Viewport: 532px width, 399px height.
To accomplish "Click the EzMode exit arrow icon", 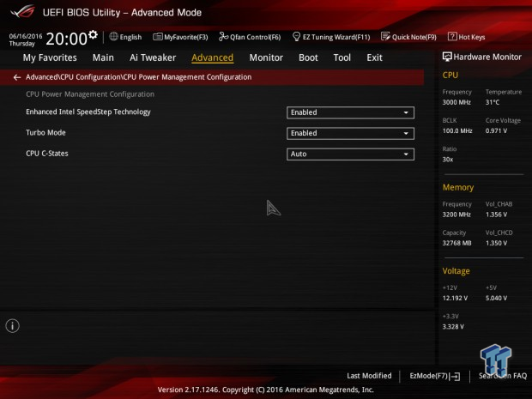I will (x=456, y=376).
